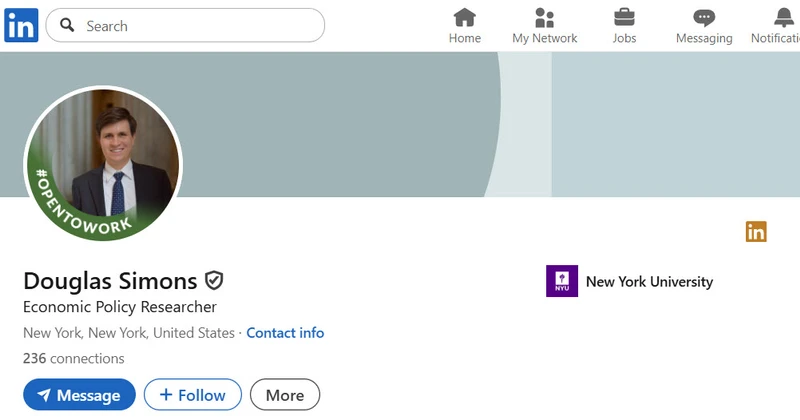Follow Douglas Simons

click(192, 395)
